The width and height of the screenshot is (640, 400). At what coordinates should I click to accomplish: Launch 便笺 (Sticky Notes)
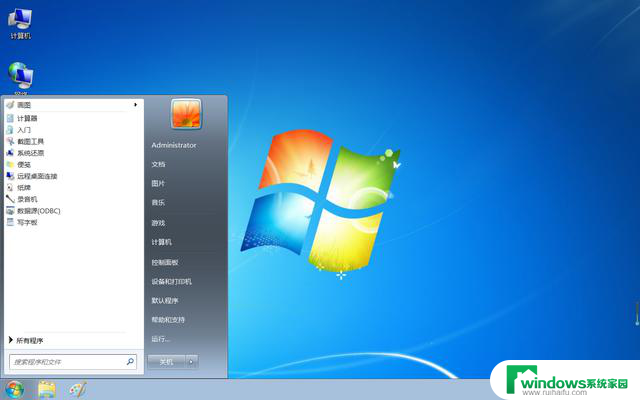click(x=71, y=164)
